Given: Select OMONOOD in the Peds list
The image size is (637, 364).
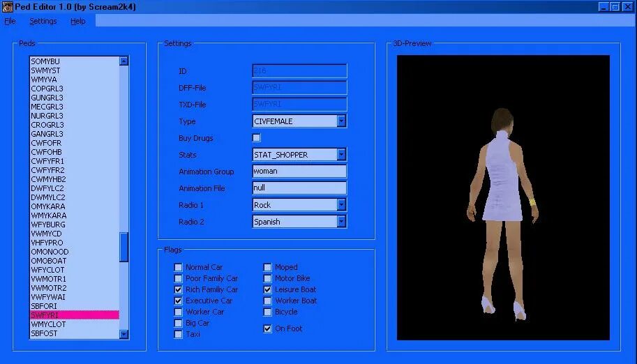Looking at the screenshot, I should (75, 252).
